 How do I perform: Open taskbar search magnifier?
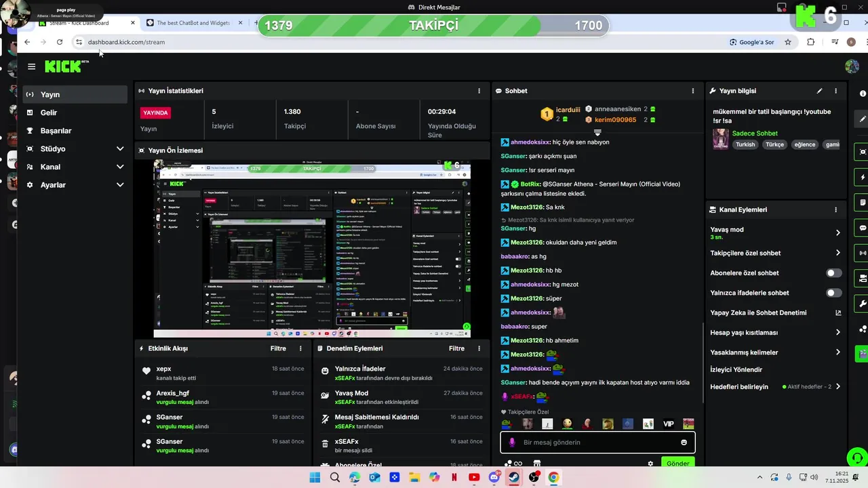click(334, 478)
